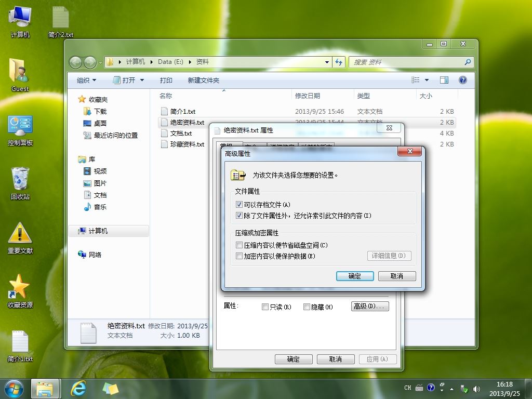
Task: Open the address bar history dropdown
Action: point(327,62)
